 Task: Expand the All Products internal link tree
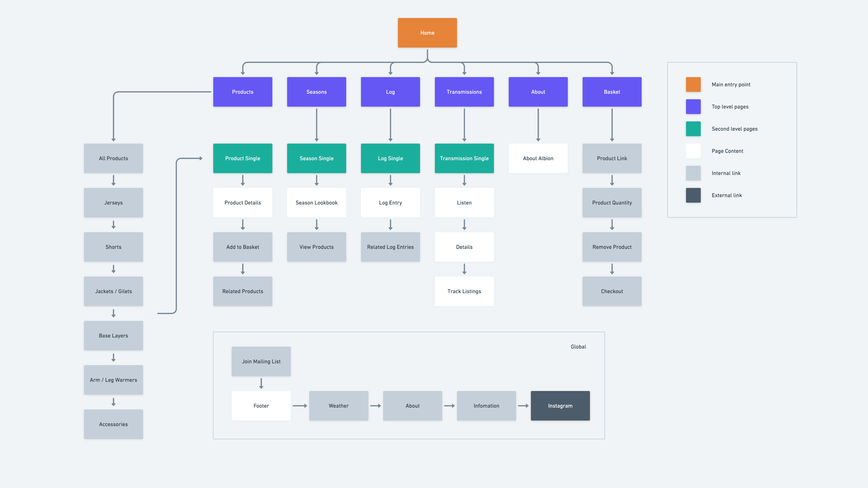coord(113,158)
